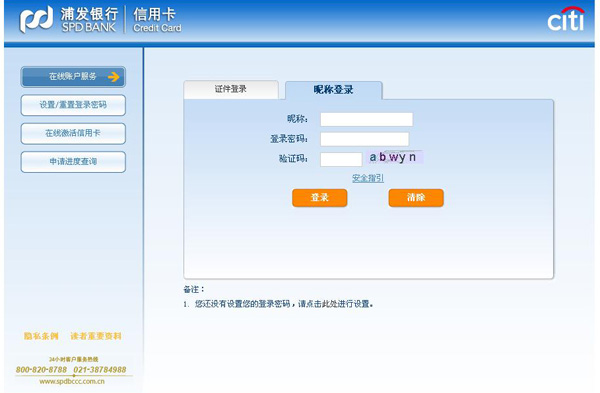Viewport: 600px width, 393px height.
Task: Click hotline number 021-38784988
Action: coord(100,370)
